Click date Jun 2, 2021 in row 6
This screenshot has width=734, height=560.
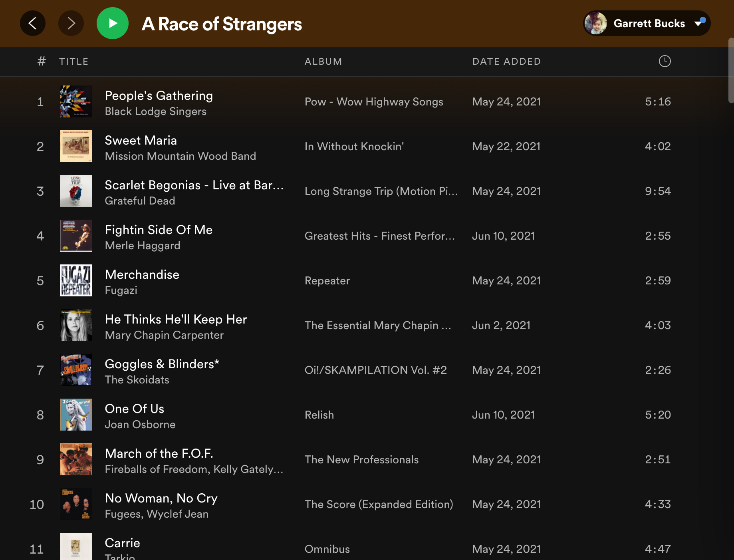501,326
